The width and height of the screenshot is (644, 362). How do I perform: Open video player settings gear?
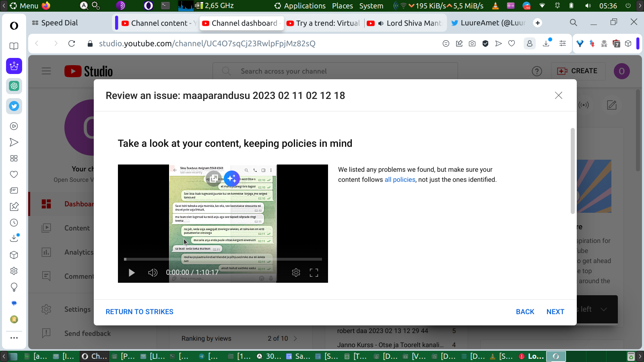pyautogui.click(x=296, y=273)
